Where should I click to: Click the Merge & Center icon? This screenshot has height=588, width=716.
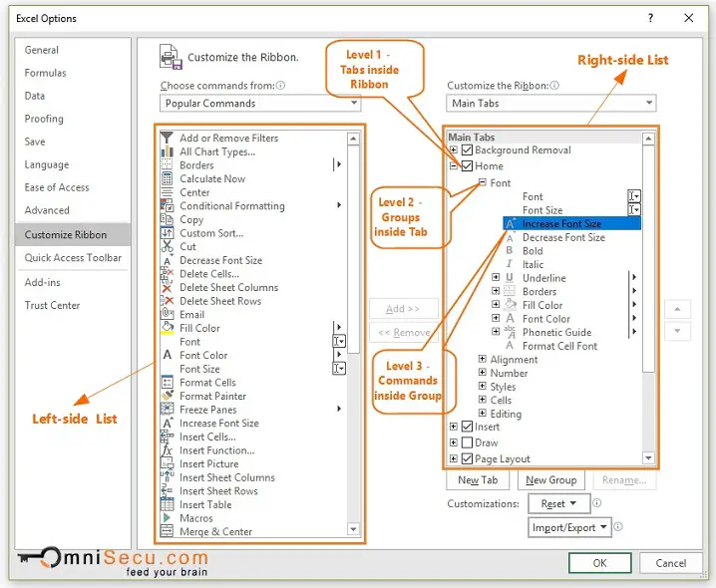167,531
